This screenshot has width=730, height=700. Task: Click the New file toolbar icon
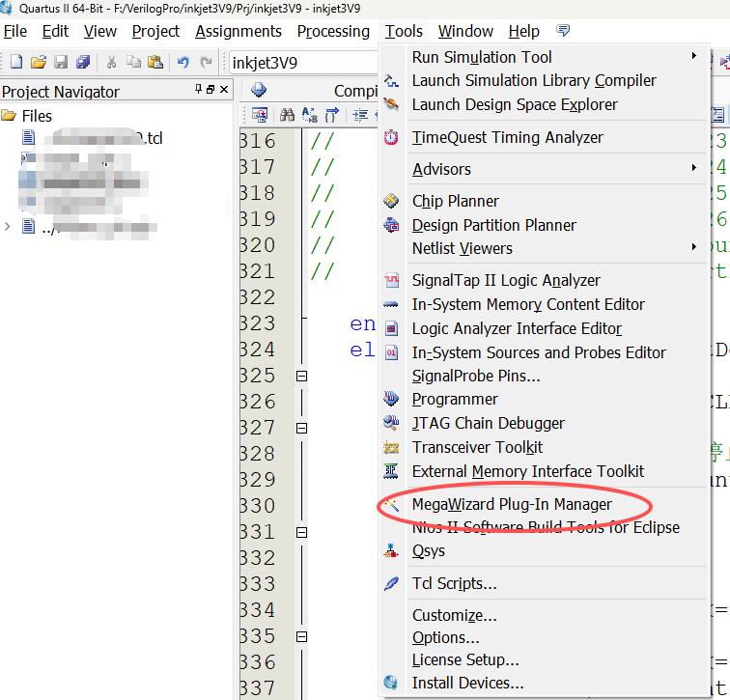16,62
